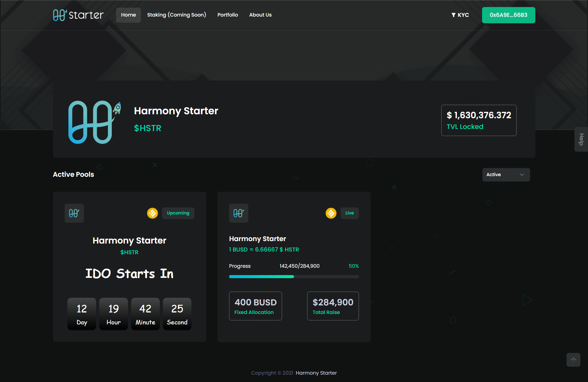Open the Active pools filter dropdown
Screen dimensions: 588x382
[x=506, y=175]
